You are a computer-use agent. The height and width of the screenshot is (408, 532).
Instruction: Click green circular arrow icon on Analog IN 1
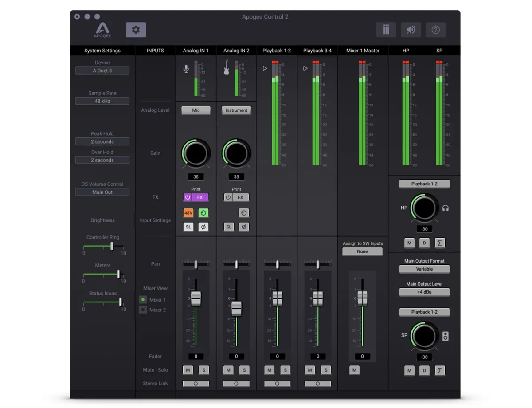(x=203, y=213)
